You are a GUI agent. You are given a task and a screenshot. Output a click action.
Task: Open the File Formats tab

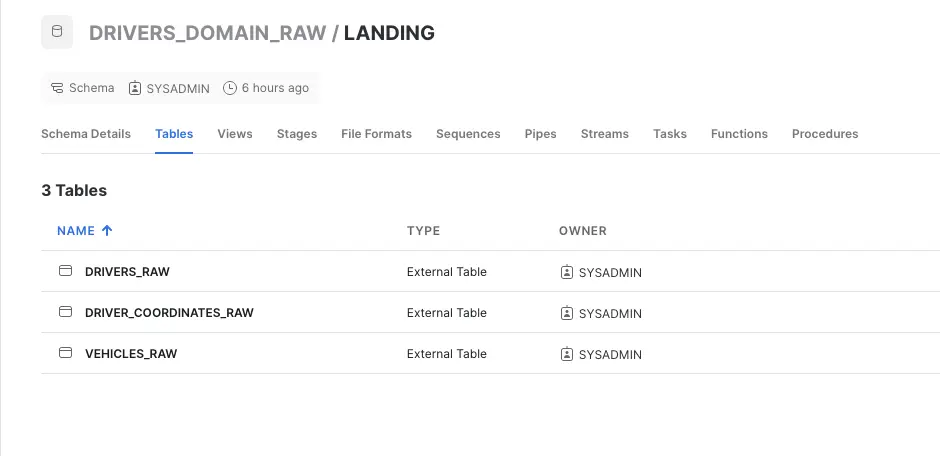coord(376,134)
